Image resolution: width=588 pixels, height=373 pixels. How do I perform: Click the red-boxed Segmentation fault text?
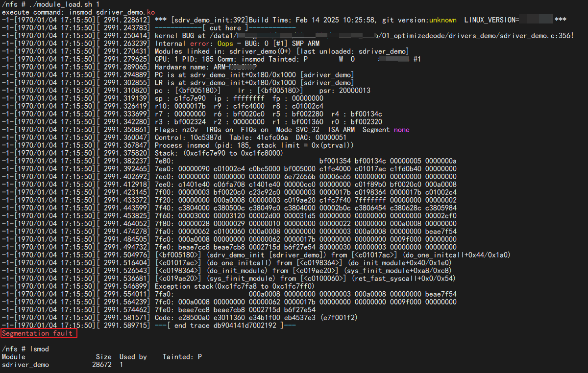pos(37,333)
